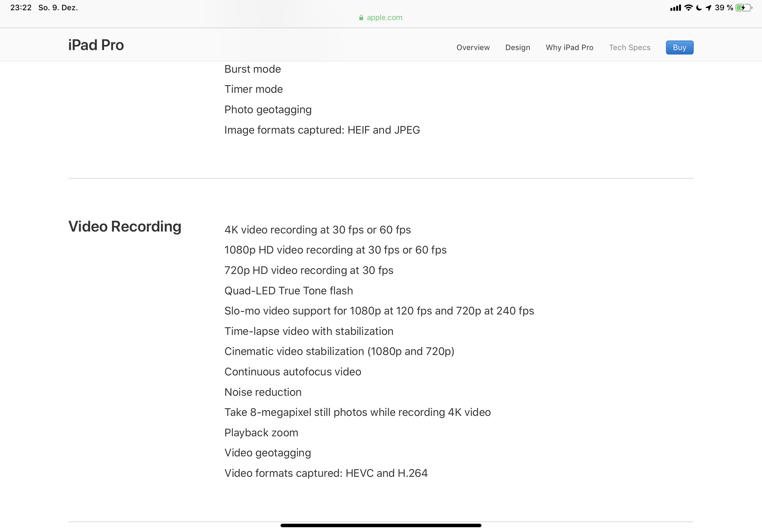The width and height of the screenshot is (762, 532).
Task: Tap the location services arrow icon
Action: (x=709, y=8)
